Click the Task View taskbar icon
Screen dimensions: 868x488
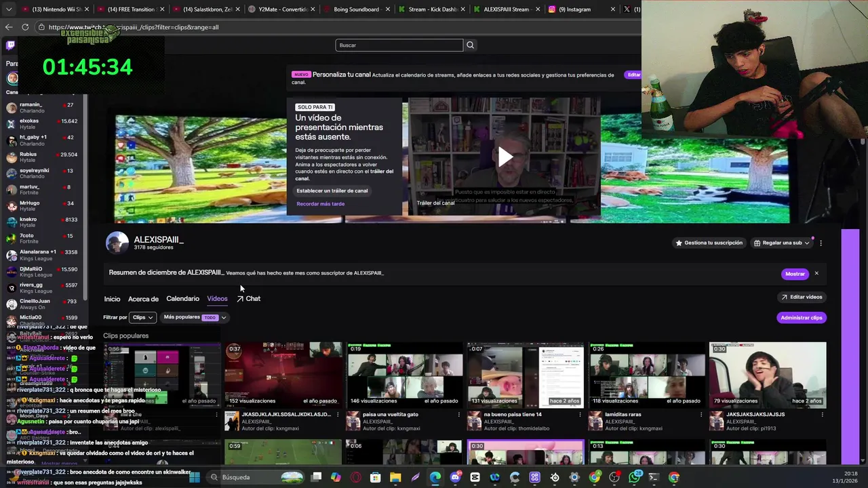(316, 477)
